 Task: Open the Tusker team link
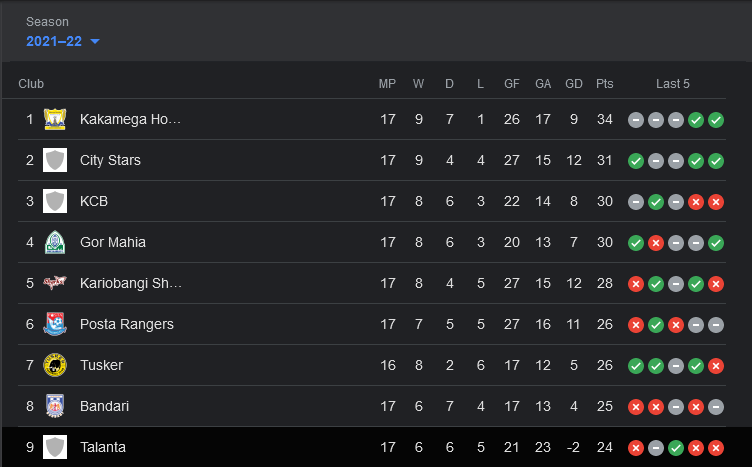click(x=101, y=365)
